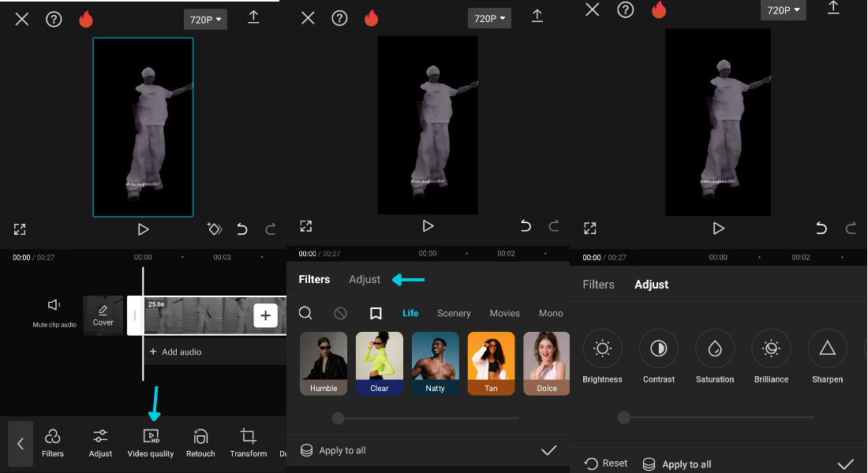Select Saturation adjustment
The width and height of the screenshot is (868, 473).
[715, 356]
